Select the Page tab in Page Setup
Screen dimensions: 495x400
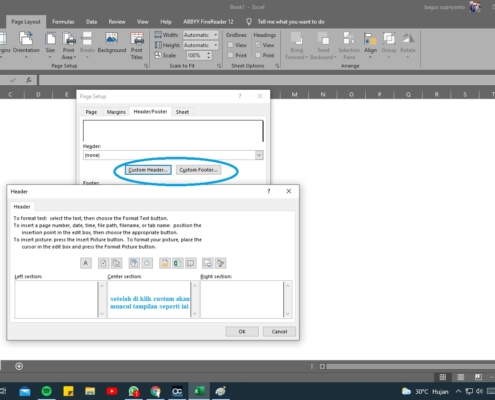point(91,112)
